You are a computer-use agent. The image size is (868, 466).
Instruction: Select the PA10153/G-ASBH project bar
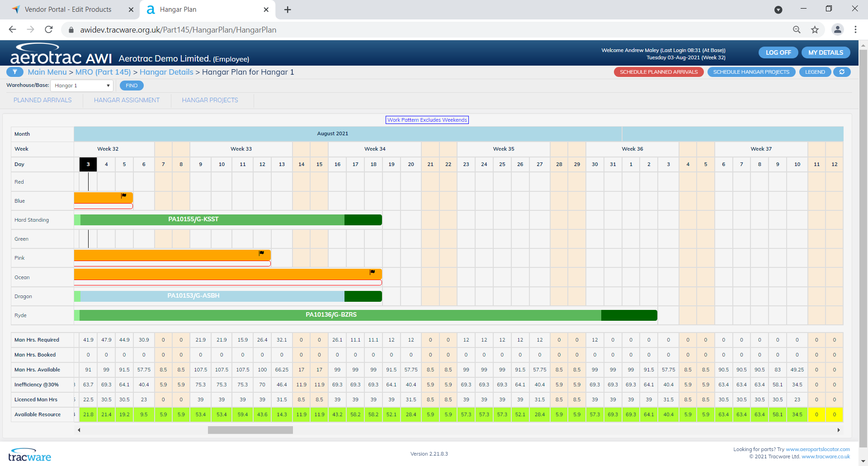click(x=228, y=296)
